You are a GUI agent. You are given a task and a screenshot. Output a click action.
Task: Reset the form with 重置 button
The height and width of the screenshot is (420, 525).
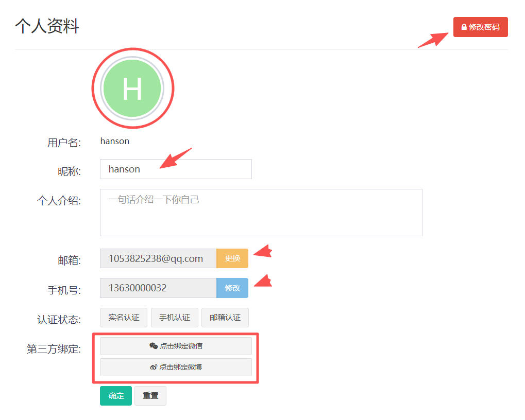tap(150, 396)
